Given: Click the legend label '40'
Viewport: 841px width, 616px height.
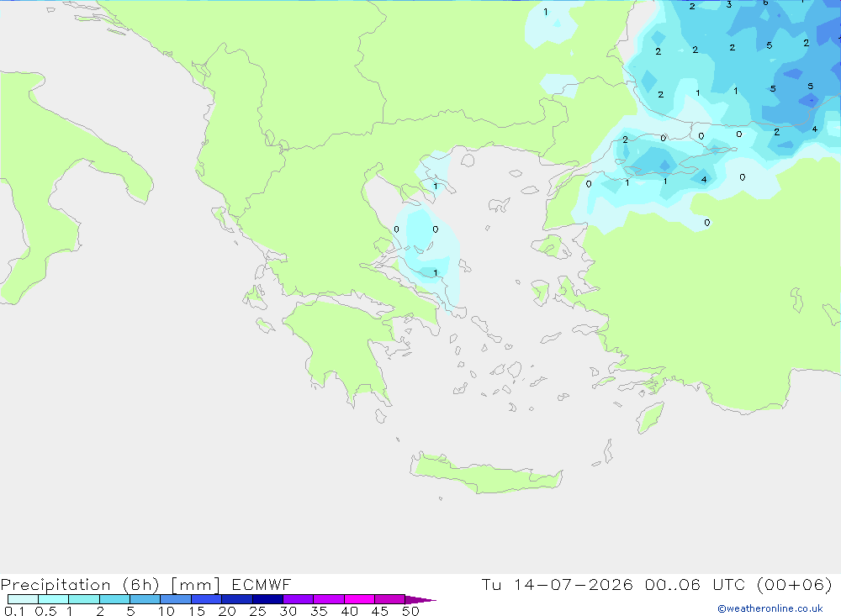Looking at the screenshot, I should 350,611.
